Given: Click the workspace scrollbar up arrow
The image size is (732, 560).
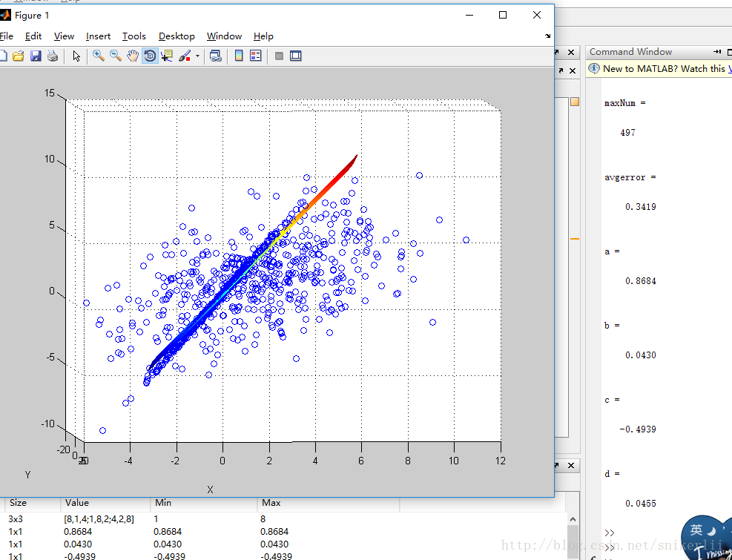Looking at the screenshot, I should (x=573, y=519).
